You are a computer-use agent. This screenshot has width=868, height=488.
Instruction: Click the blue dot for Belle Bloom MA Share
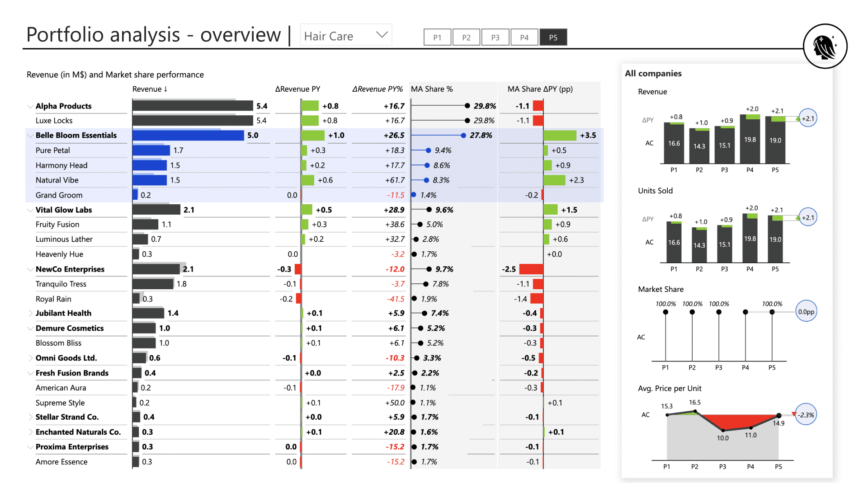pos(463,135)
